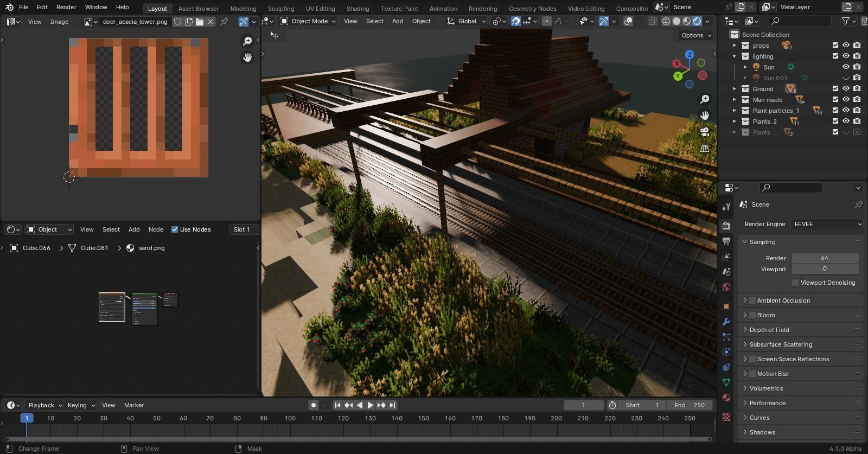
Task: Open the View Layer properties tab
Action: (x=726, y=256)
